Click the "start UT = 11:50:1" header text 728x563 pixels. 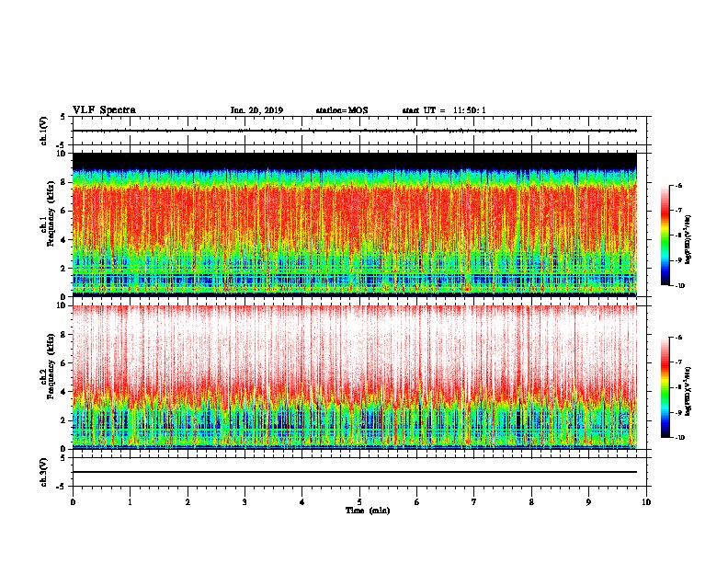click(x=444, y=110)
